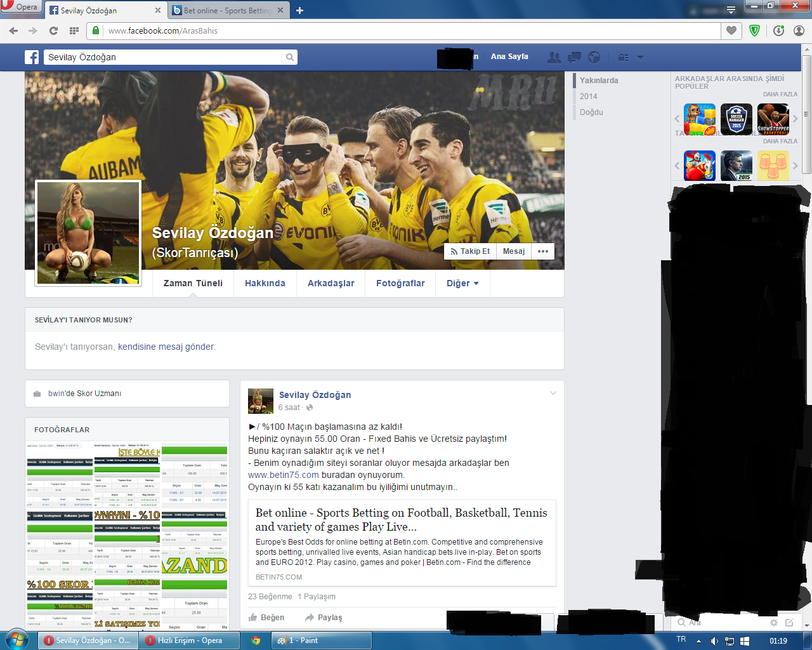Go to Ana Sayfa home link

point(509,56)
